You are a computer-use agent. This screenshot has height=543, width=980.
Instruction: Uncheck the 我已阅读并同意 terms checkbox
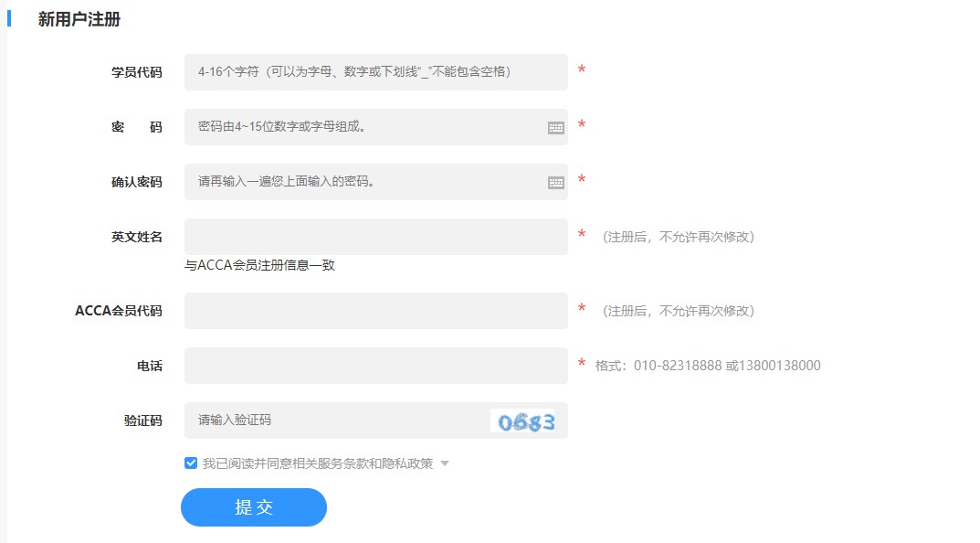click(191, 463)
